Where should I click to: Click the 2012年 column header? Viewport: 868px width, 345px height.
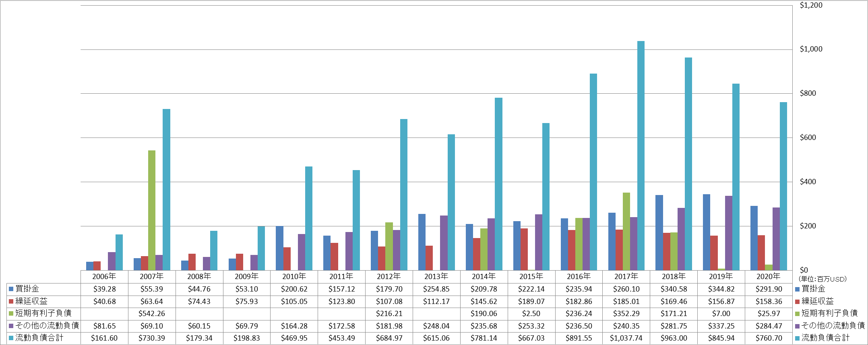coord(389,276)
